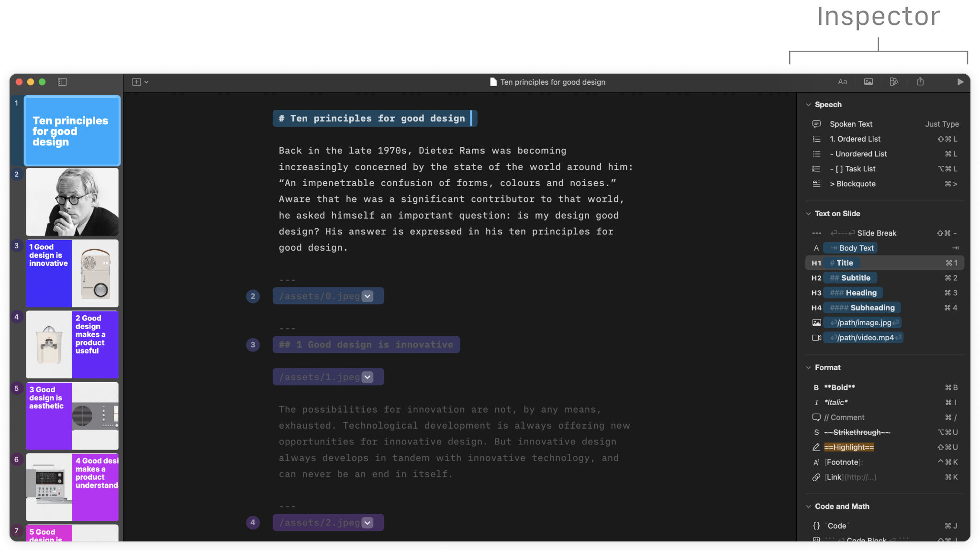The image size is (980, 551).
Task: Collapse the Format section
Action: (x=809, y=368)
